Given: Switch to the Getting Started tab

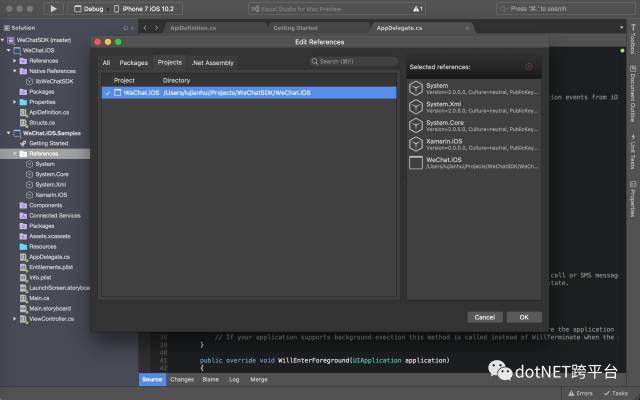Looking at the screenshot, I should click(295, 28).
